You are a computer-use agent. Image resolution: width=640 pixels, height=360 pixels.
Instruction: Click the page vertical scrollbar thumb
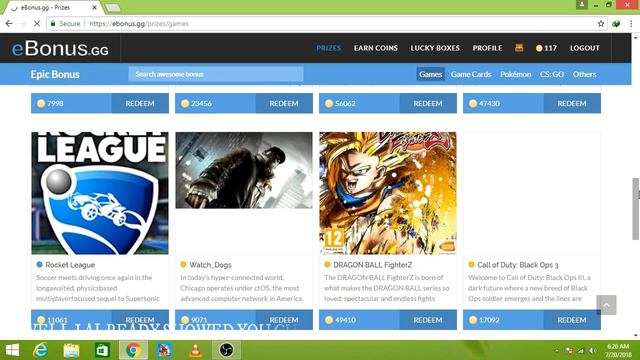tap(636, 209)
